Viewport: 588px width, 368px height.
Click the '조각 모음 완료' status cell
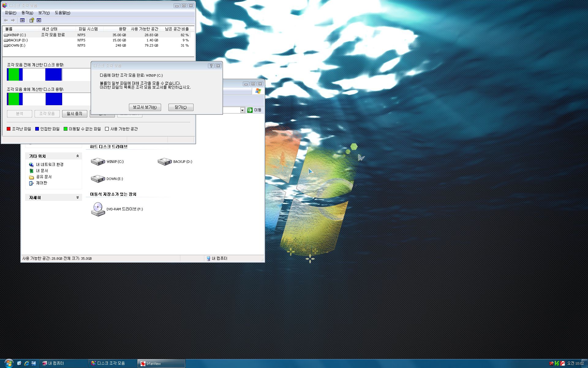53,35
